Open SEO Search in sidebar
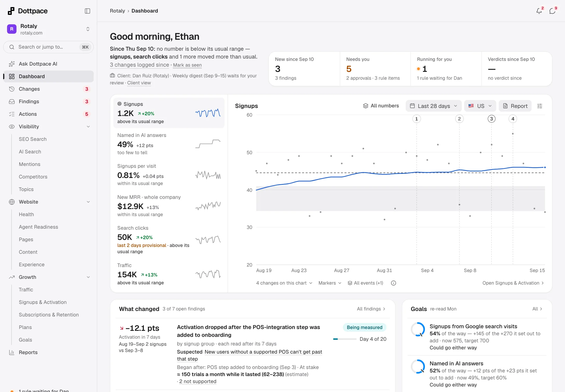The height and width of the screenshot is (392, 565). click(x=33, y=139)
